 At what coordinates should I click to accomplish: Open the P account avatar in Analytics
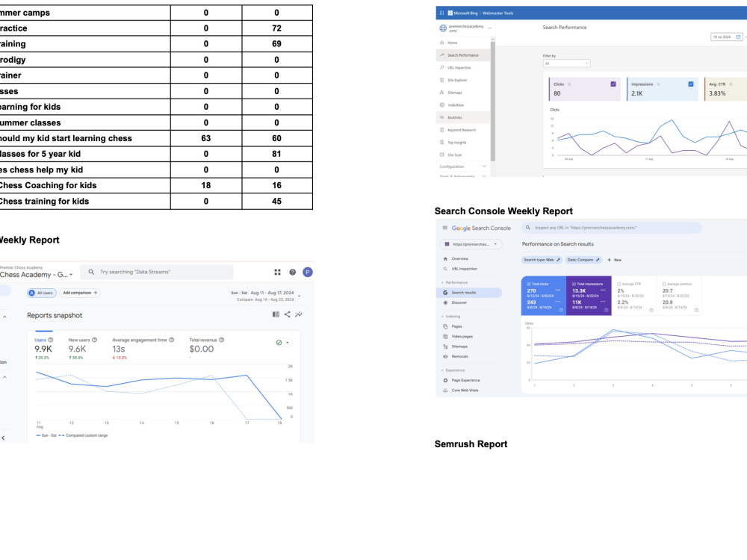(308, 272)
